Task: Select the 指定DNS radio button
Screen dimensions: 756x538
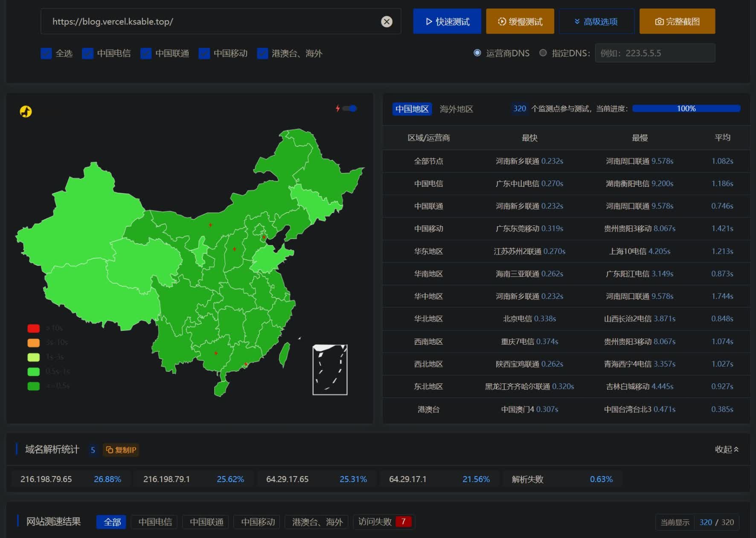Action: coord(543,53)
